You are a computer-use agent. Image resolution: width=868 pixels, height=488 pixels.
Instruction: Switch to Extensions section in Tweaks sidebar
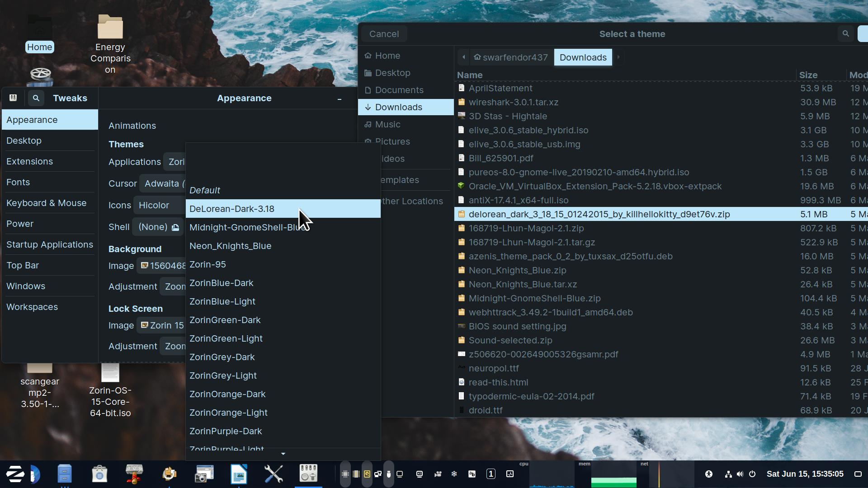coord(30,161)
